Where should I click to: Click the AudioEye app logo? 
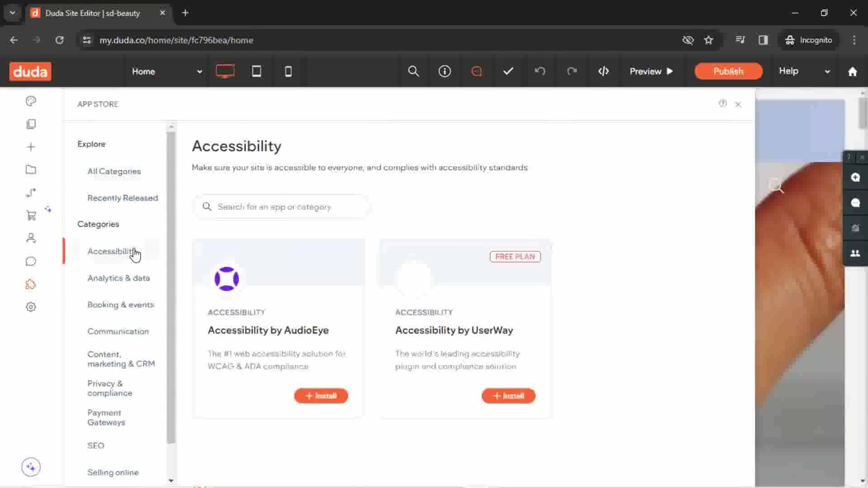click(x=226, y=279)
